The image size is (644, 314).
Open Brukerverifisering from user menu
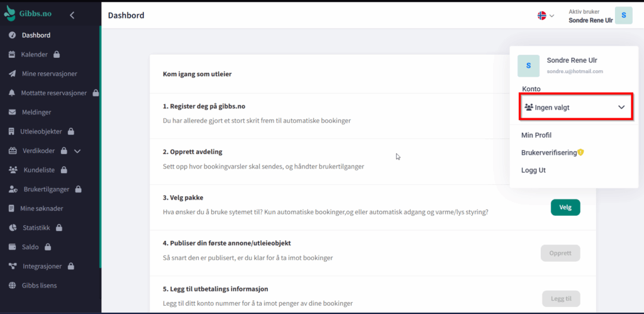coord(549,153)
